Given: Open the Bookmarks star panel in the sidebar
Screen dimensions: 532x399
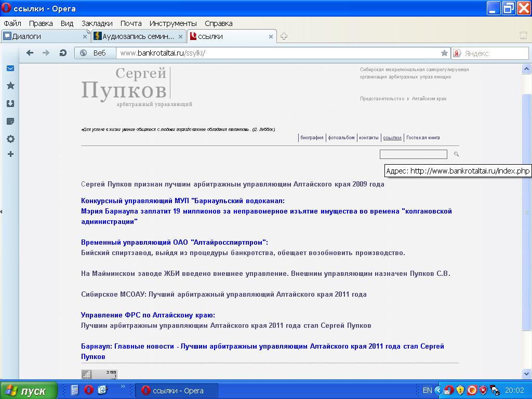Looking at the screenshot, I should [x=10, y=86].
